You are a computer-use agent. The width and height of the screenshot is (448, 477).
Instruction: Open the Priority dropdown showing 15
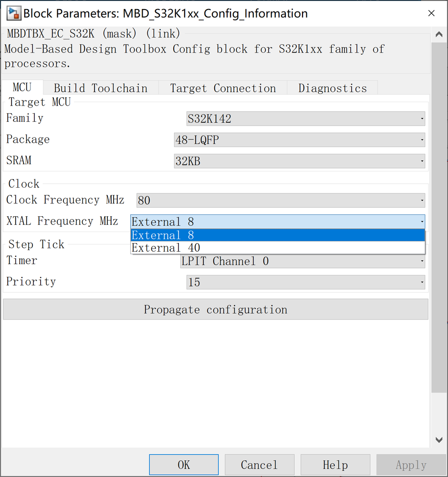pyautogui.click(x=305, y=282)
